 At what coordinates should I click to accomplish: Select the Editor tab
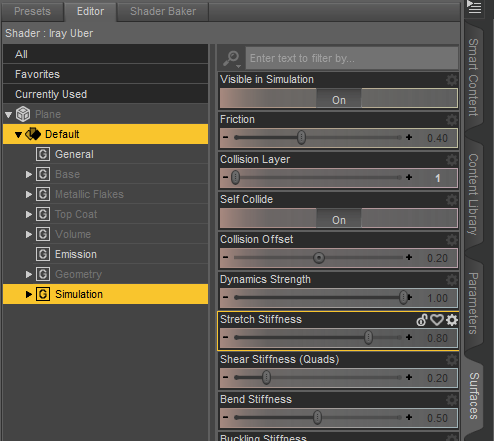(90, 11)
